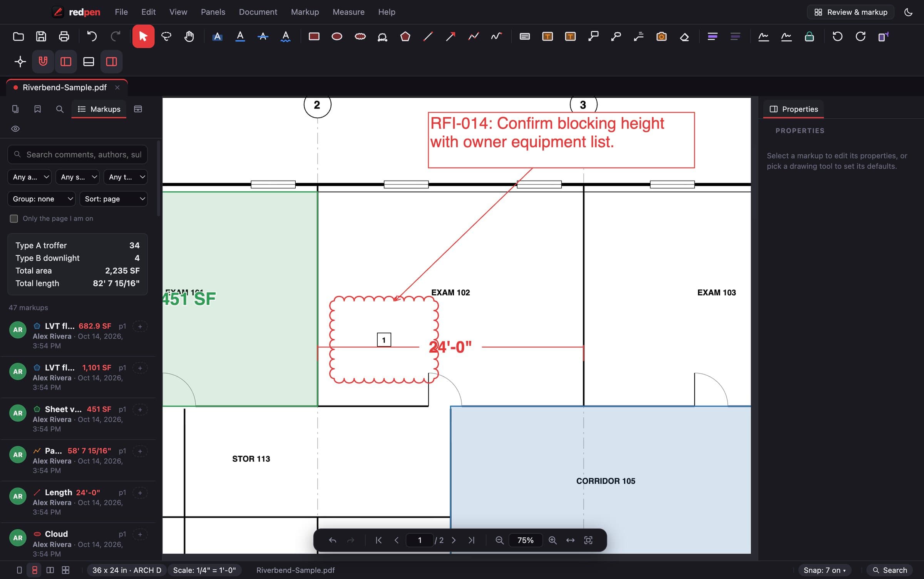This screenshot has width=924, height=579.
Task: Toggle the right panel visibility
Action: pyautogui.click(x=112, y=61)
